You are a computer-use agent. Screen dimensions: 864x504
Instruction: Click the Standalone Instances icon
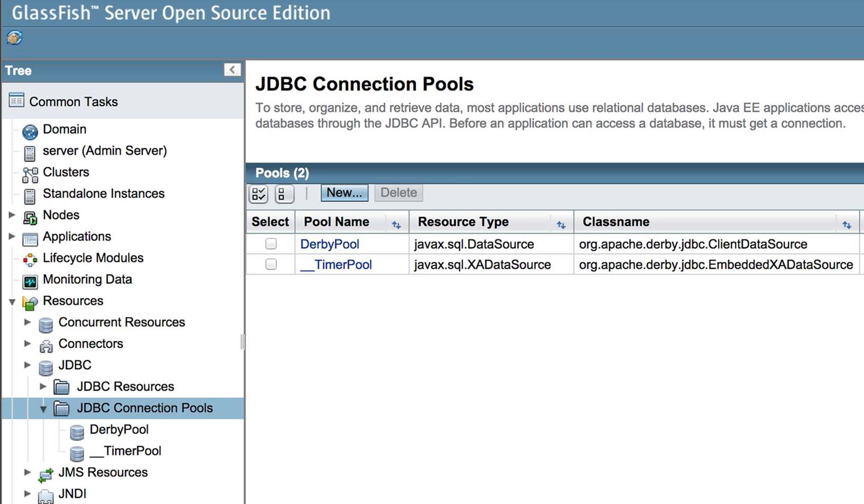pos(30,196)
